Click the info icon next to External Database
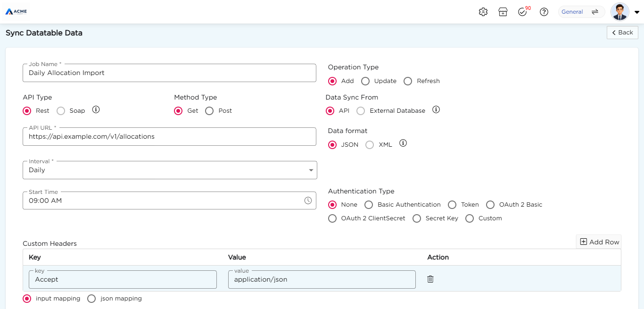The image size is (644, 309). tap(436, 110)
